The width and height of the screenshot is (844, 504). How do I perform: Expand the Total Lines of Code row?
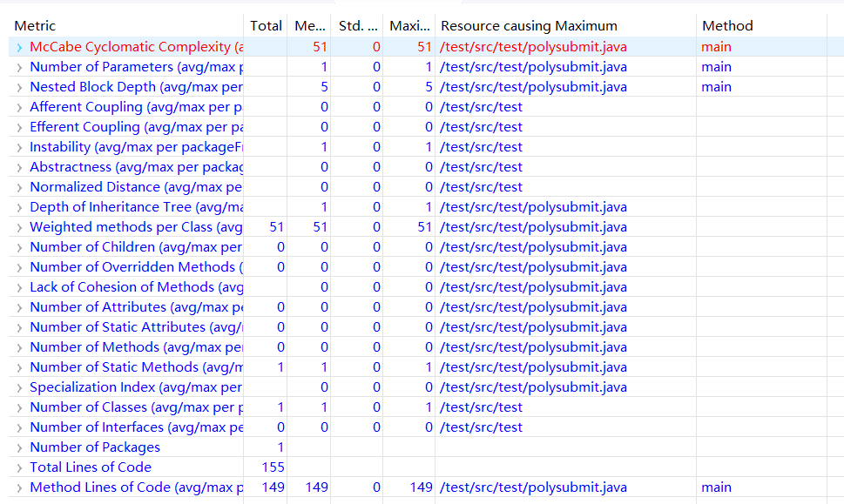19,467
